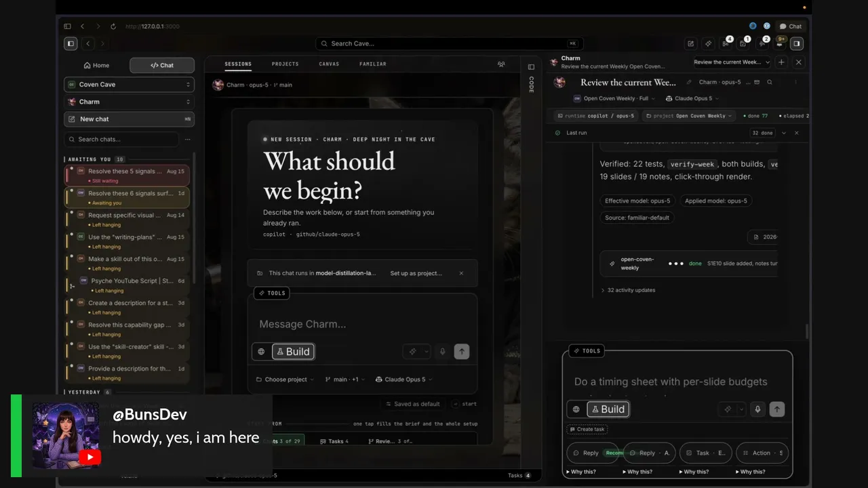Click the compose new note icon in top toolbar
The image size is (868, 488).
[690, 43]
